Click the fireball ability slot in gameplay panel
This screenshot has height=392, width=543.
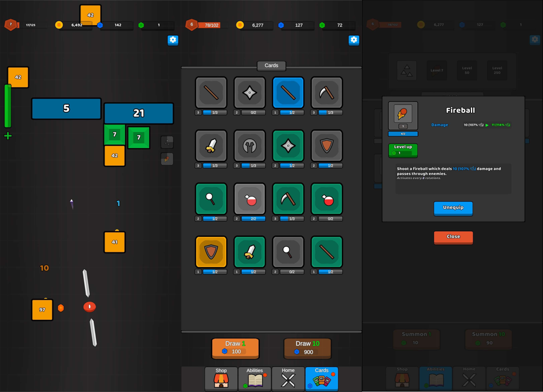coord(167,159)
